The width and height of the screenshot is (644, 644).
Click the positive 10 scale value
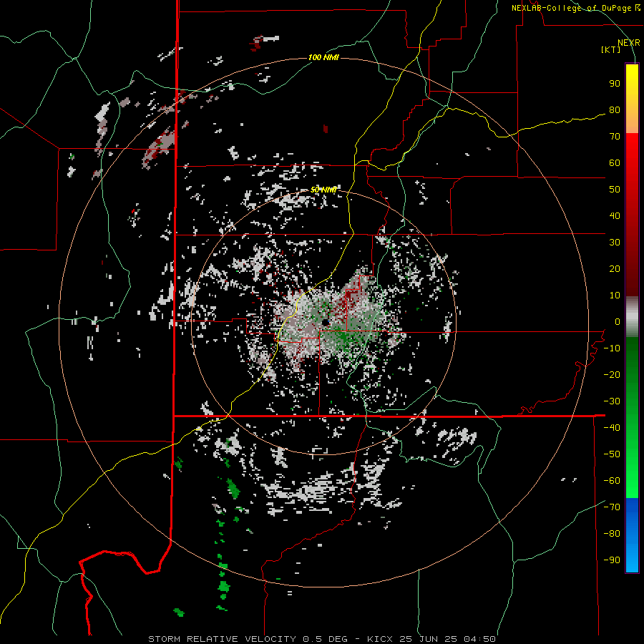click(615, 296)
